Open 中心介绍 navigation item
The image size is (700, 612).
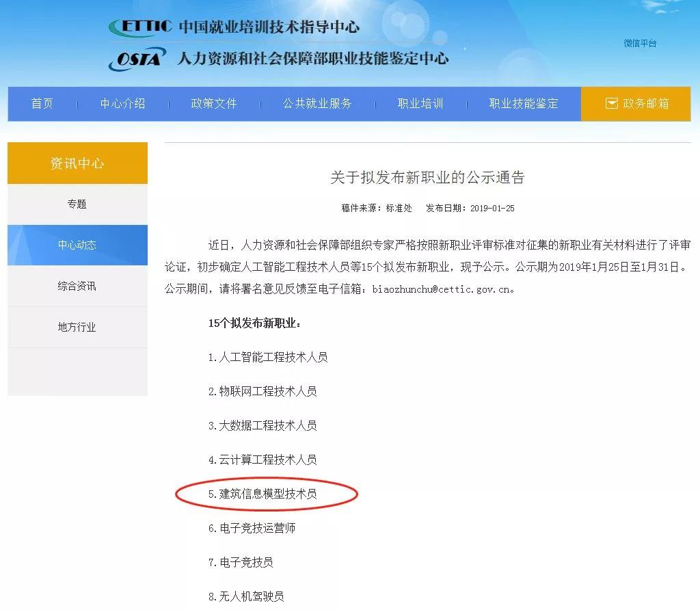tap(122, 103)
